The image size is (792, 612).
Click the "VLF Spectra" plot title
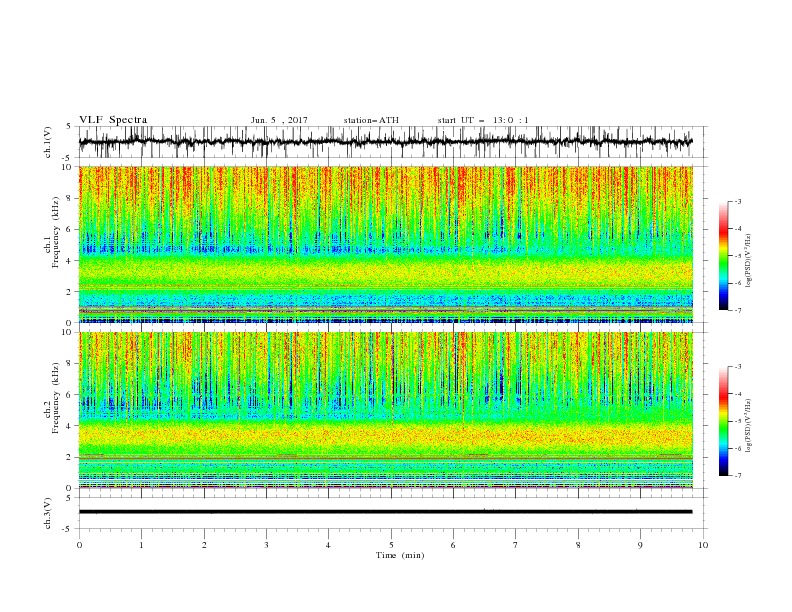pos(113,120)
